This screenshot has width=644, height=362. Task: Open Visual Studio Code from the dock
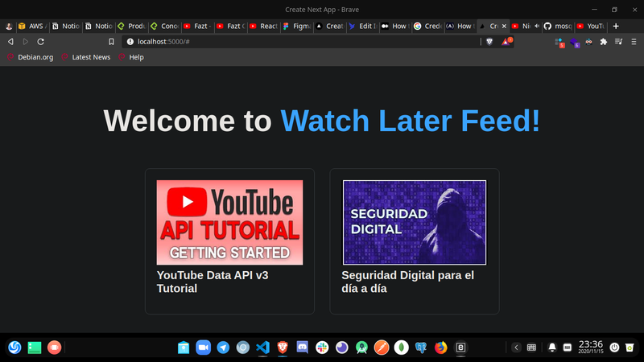click(x=263, y=348)
